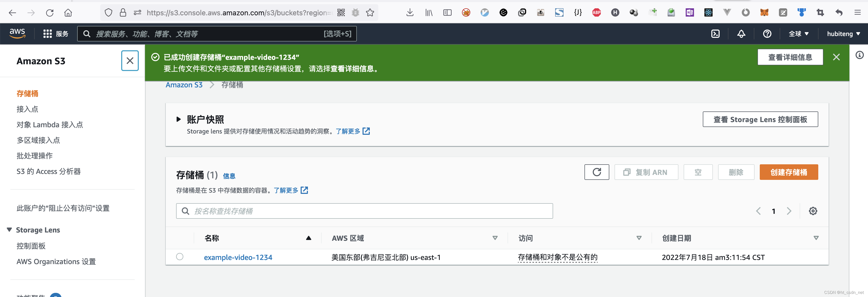Close the Amazon S3 navigation sidebar

[130, 61]
